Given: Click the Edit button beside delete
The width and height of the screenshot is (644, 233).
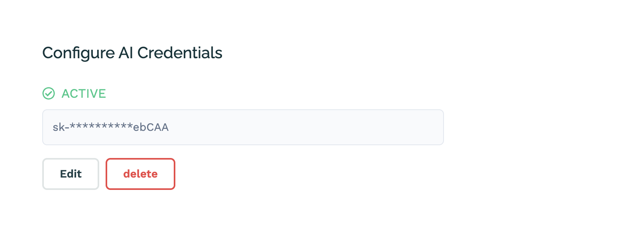Looking at the screenshot, I should 71,174.
